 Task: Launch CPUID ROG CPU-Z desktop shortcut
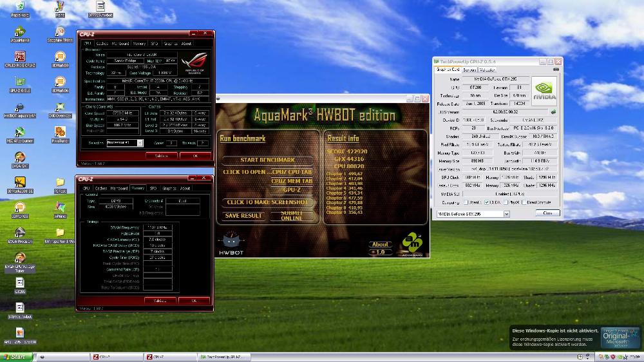[20, 59]
